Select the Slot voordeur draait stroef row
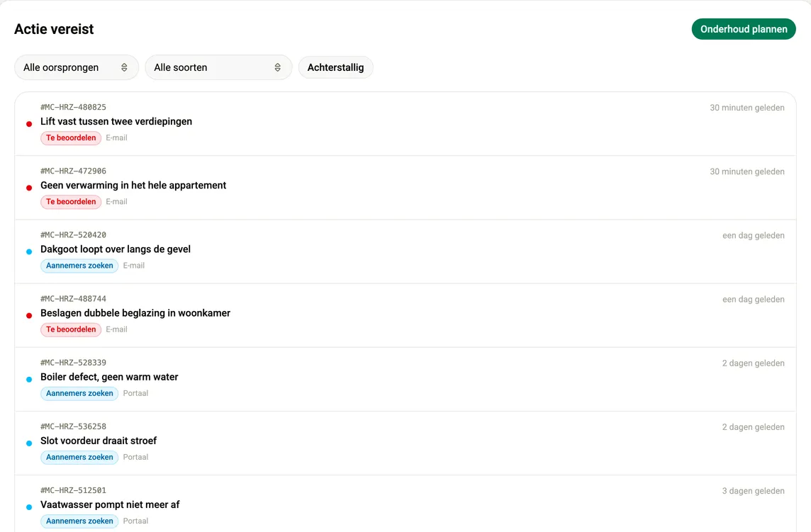The height and width of the screenshot is (532, 811). point(405,443)
